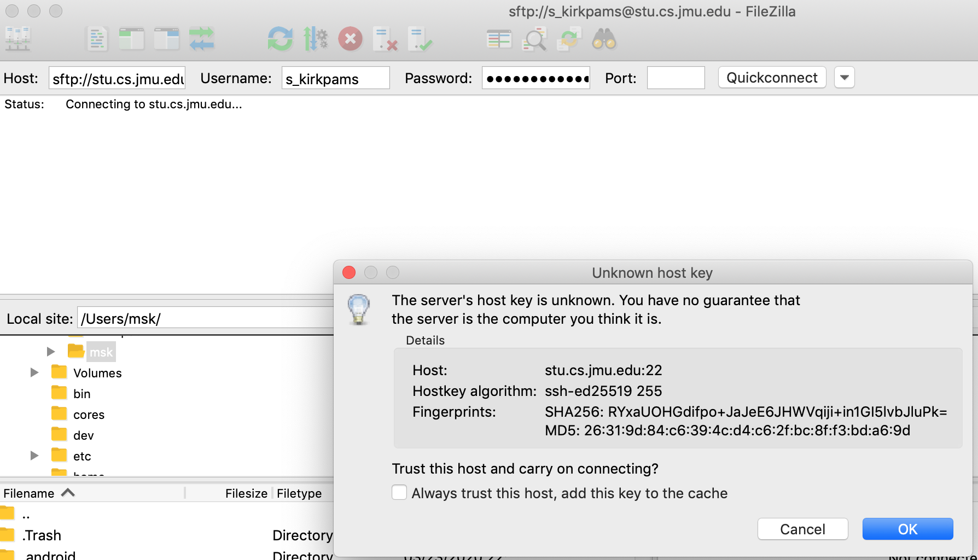This screenshot has width=978, height=560.
Task: Expand the Volumes folder in tree
Action: pyautogui.click(x=34, y=372)
